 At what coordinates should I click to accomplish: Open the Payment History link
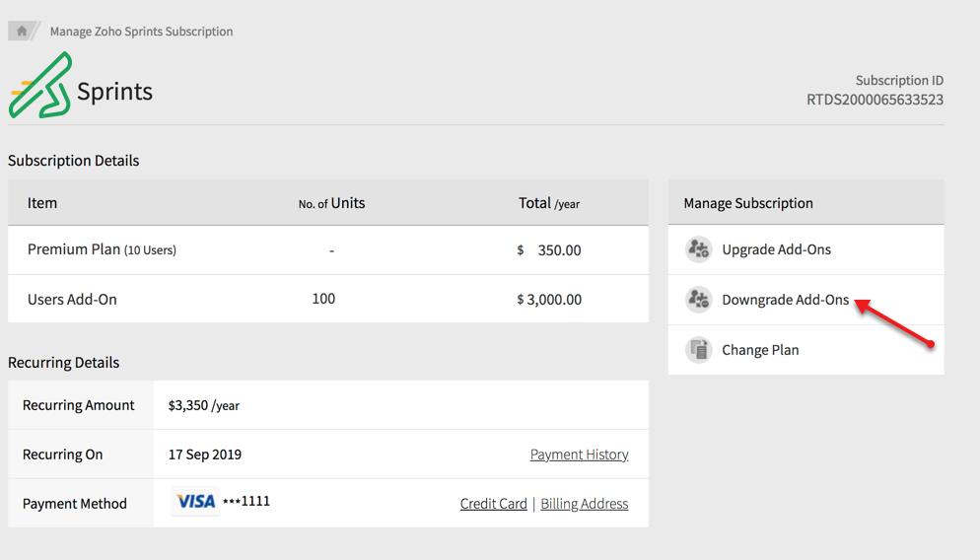click(x=579, y=455)
